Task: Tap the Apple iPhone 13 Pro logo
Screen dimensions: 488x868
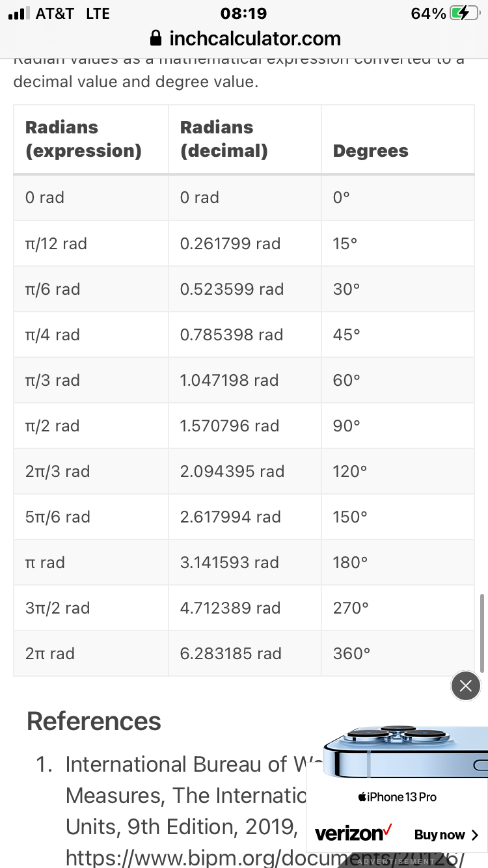Action: click(x=397, y=797)
